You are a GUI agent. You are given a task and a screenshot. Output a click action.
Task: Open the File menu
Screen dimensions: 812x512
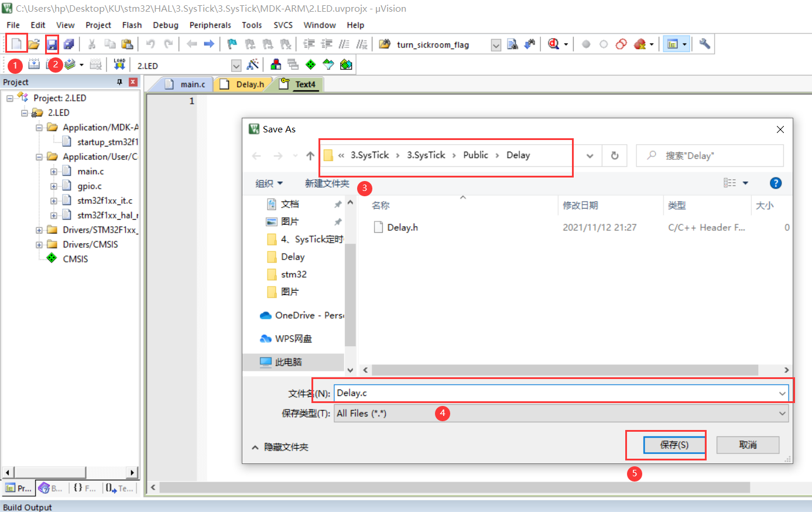[x=13, y=25]
